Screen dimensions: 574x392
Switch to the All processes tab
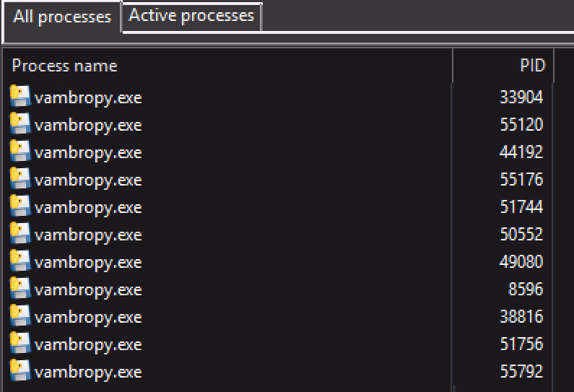(62, 17)
